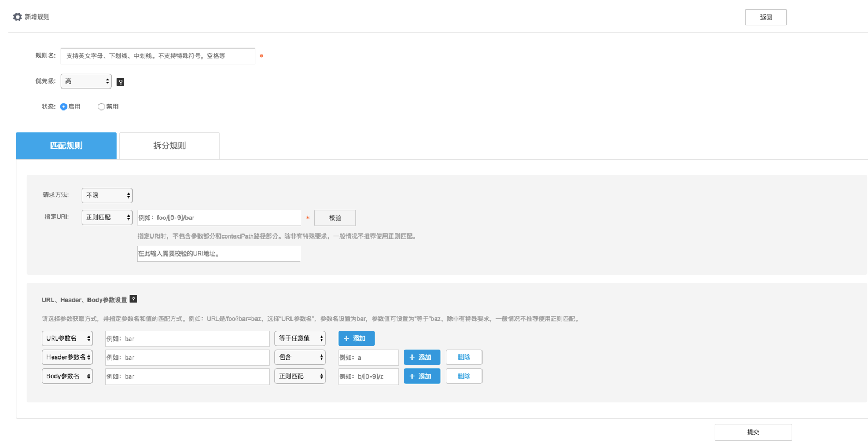Open the 包含 match dropdown
Viewport: 868px width, 443px height.
pos(300,357)
